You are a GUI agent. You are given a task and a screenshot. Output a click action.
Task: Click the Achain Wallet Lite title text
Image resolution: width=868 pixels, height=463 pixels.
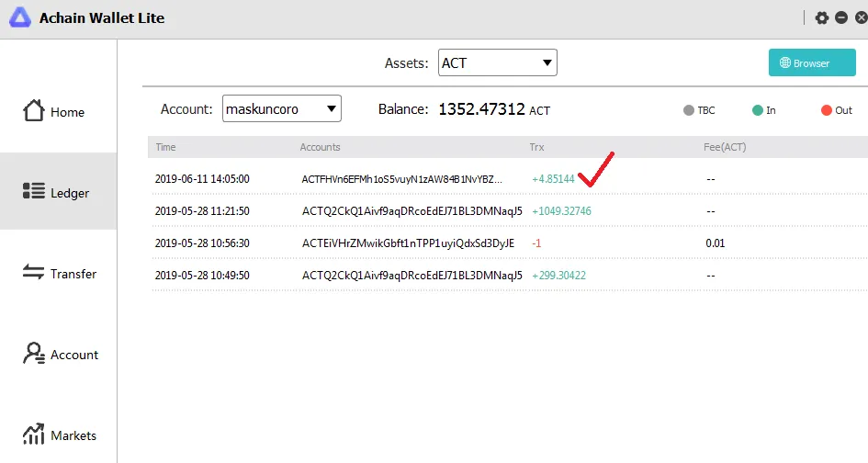(102, 17)
